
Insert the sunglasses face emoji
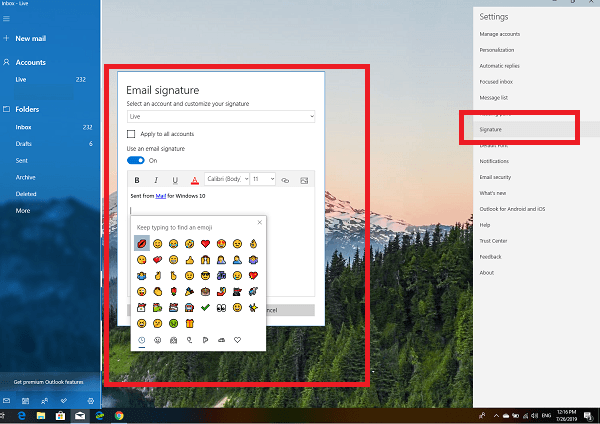tap(205, 276)
